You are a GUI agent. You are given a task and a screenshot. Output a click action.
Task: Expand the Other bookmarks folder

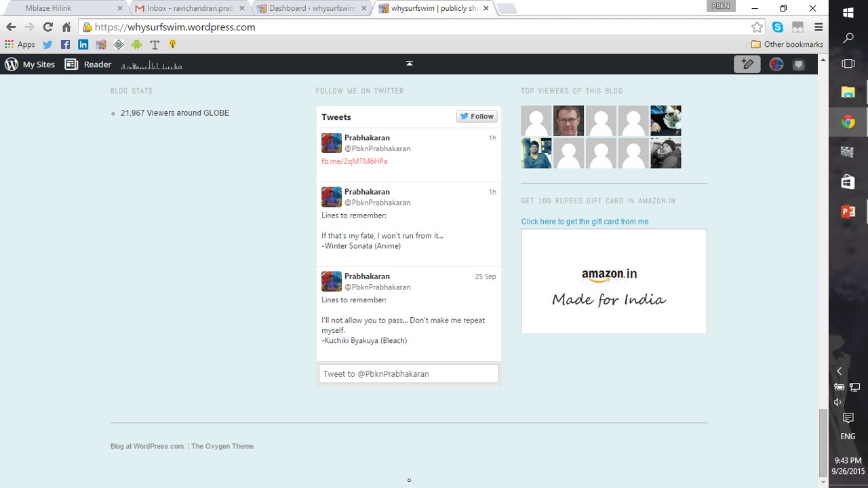tap(787, 45)
